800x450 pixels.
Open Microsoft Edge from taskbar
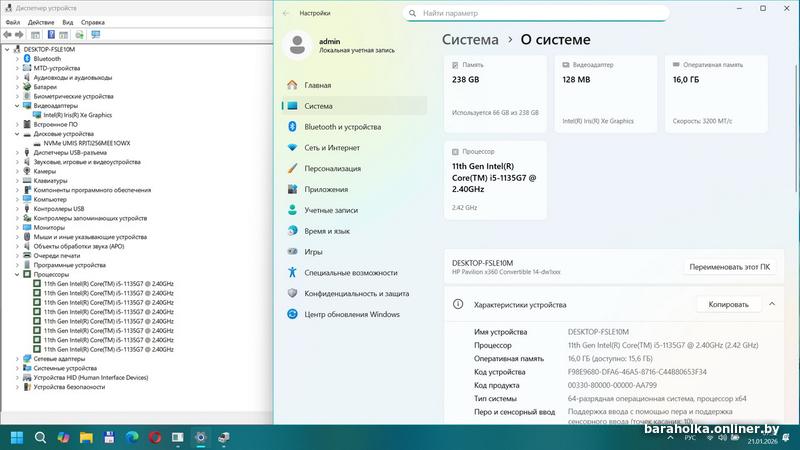click(x=132, y=437)
